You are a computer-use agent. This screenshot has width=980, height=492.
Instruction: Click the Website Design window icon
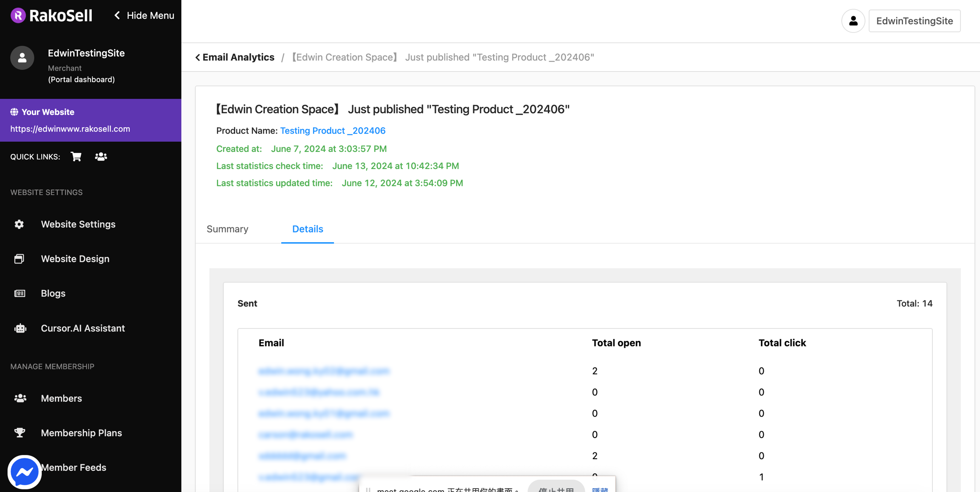tap(19, 259)
